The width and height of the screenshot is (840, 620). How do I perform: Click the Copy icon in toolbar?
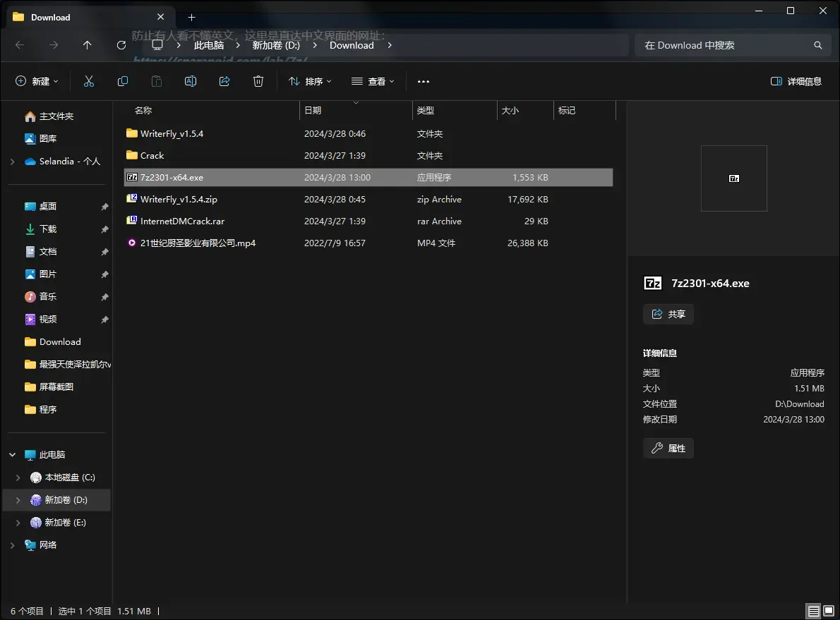tap(123, 81)
